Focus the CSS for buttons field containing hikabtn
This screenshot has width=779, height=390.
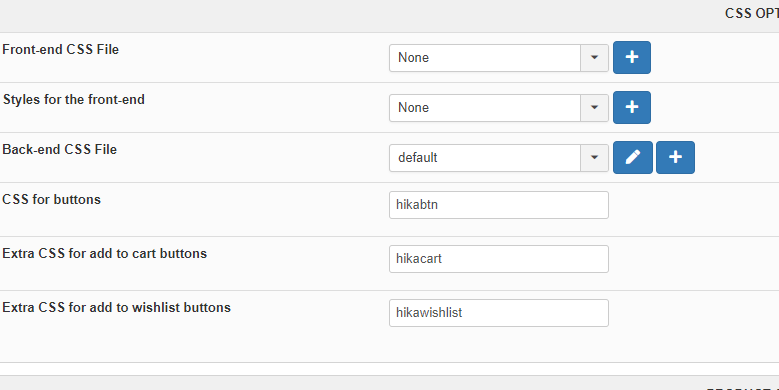point(499,205)
